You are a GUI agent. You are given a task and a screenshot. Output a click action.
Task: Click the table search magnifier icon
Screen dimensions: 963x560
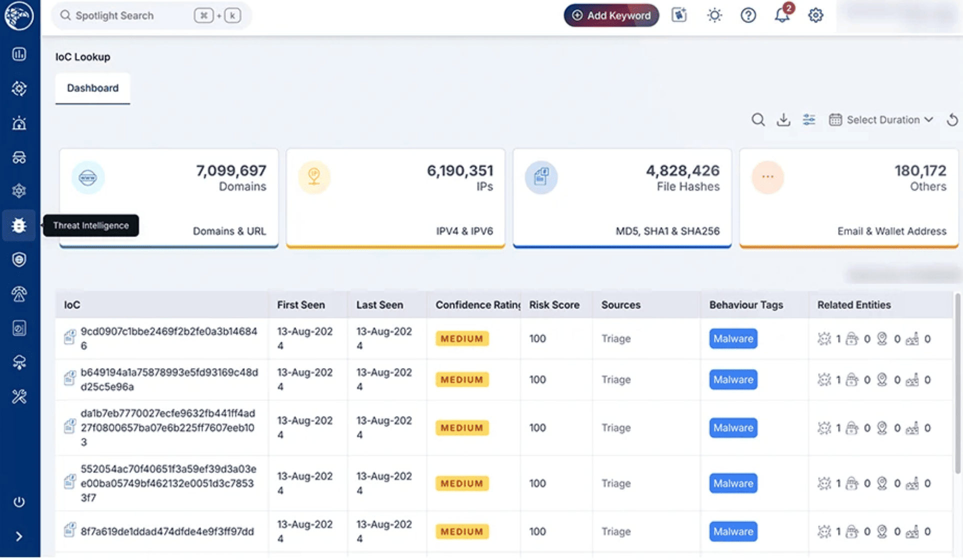(758, 120)
